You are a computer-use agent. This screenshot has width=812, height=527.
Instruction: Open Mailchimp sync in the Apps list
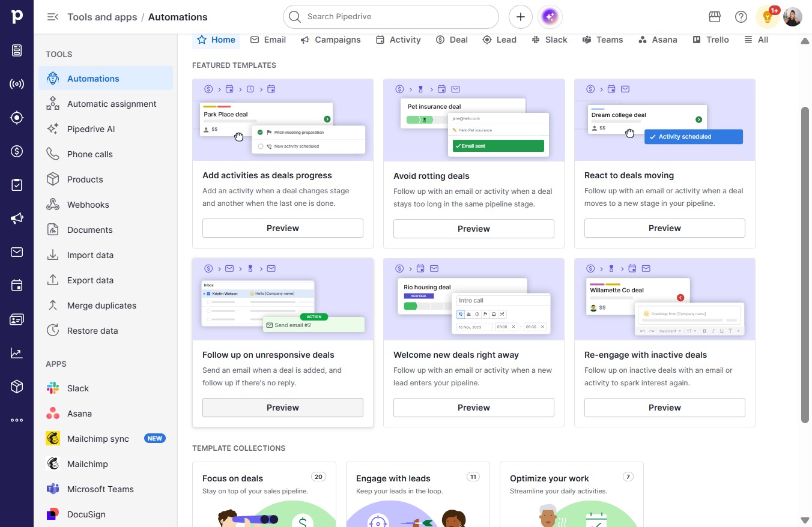click(106, 439)
